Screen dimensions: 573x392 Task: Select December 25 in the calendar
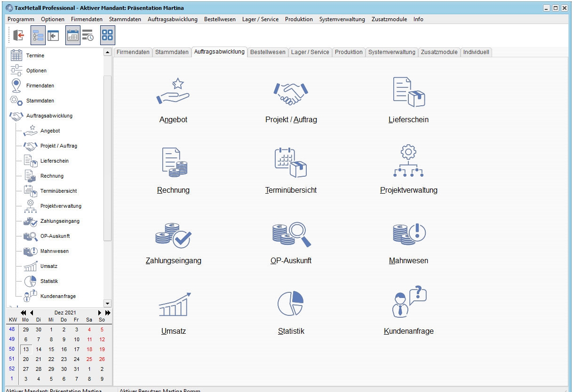89,359
